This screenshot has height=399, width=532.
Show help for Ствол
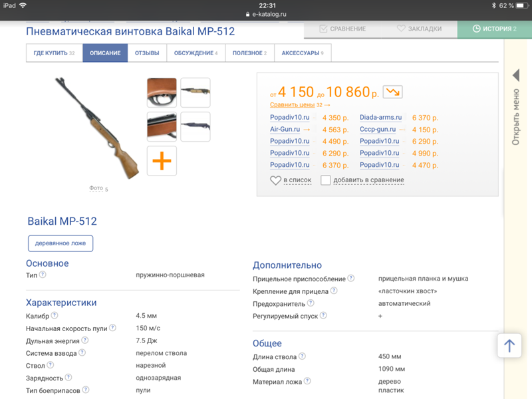point(51,364)
